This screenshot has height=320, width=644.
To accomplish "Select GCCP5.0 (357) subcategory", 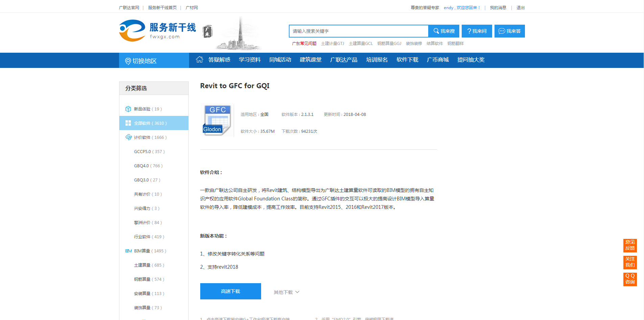I will pos(154,152).
